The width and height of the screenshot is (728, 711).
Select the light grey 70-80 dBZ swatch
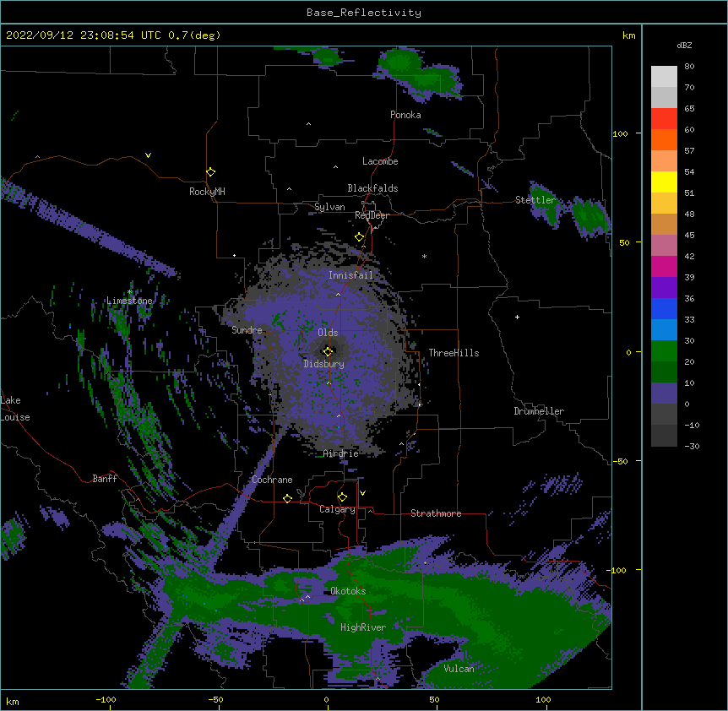coord(664,76)
